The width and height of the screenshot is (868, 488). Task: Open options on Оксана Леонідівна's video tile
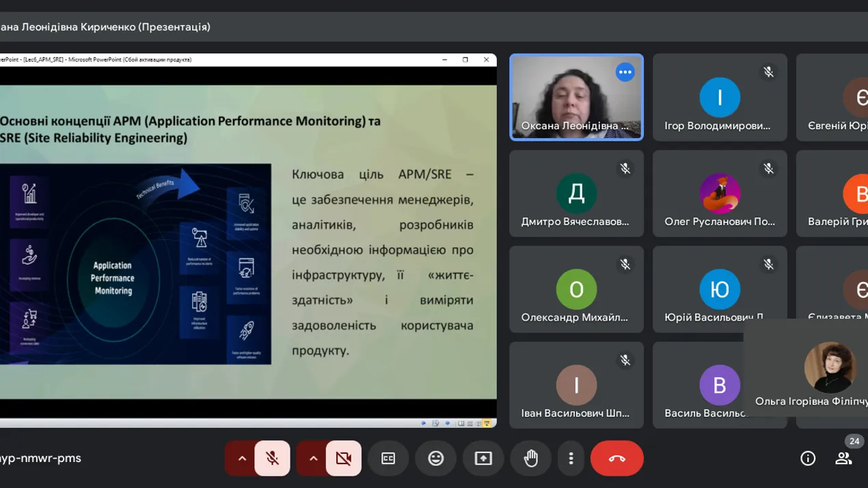click(625, 72)
